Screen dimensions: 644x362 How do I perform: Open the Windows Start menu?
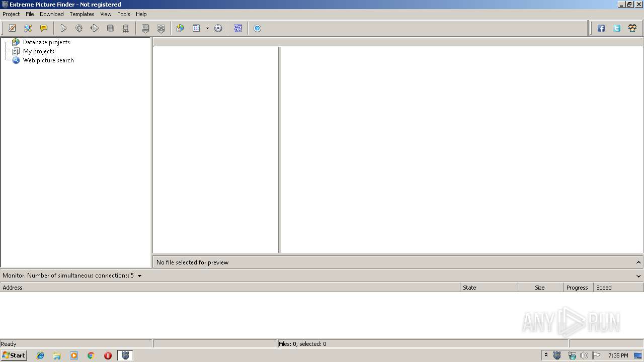(x=14, y=355)
